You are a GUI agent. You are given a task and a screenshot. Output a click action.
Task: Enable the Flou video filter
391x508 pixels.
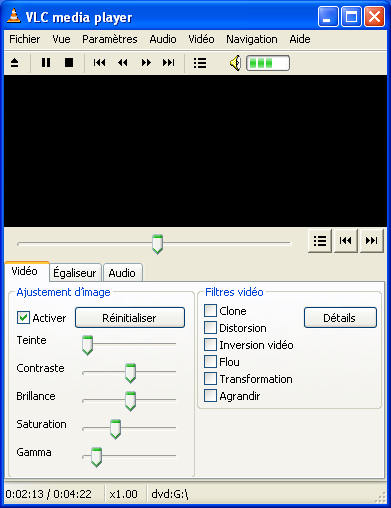click(x=210, y=362)
